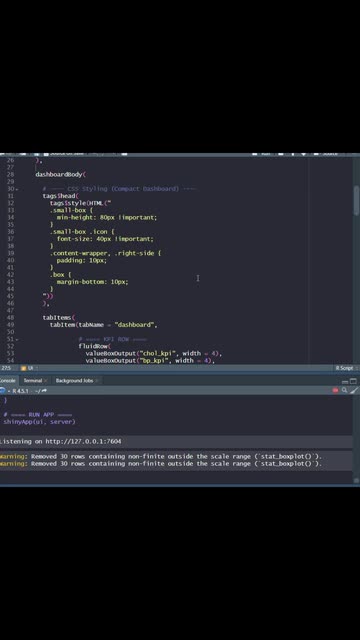The height and width of the screenshot is (640, 360).
Task: Close the Background Jobs tab
Action: [x=97, y=380]
